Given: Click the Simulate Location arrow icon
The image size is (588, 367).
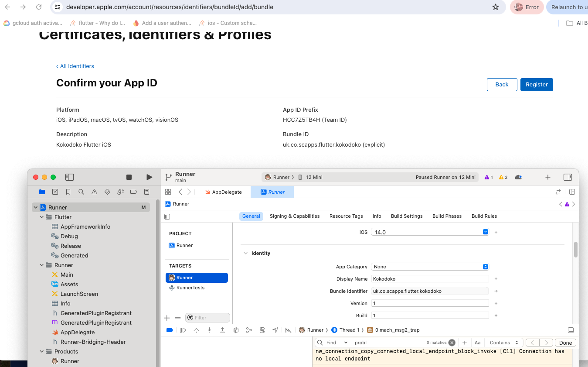Looking at the screenshot, I should [275, 330].
